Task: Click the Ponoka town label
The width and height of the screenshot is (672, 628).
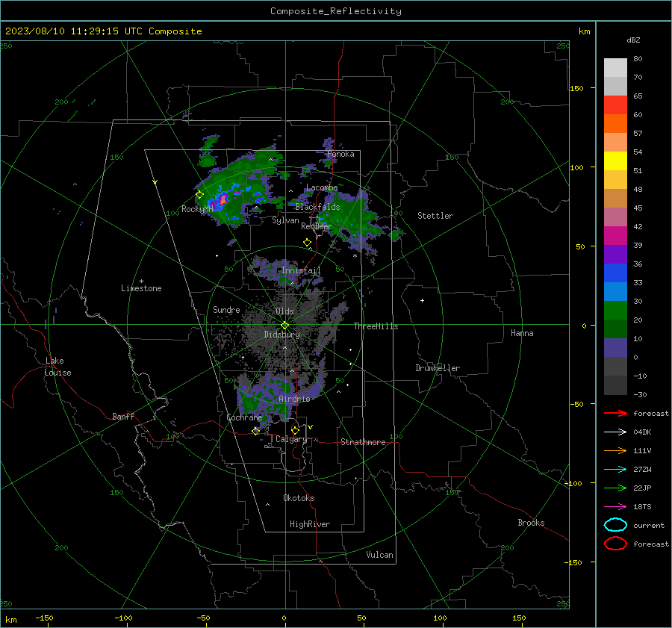Action: tap(340, 154)
